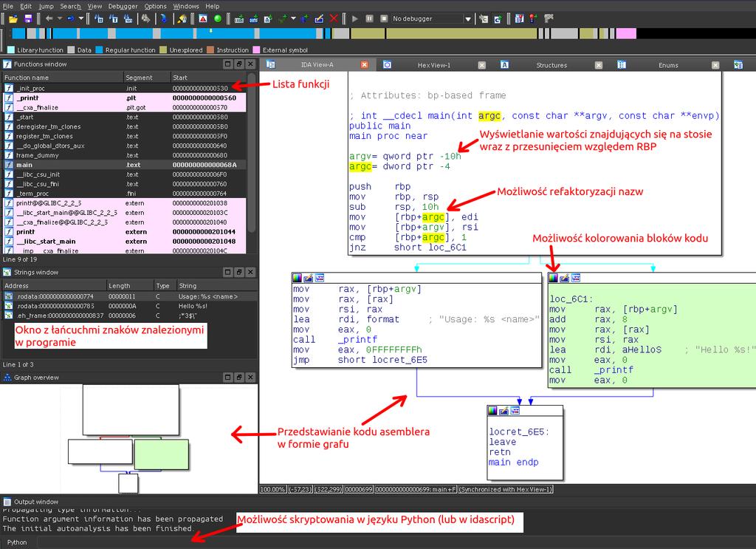Close the IDA View-A tab
756x549 pixels.
pyautogui.click(x=365, y=64)
